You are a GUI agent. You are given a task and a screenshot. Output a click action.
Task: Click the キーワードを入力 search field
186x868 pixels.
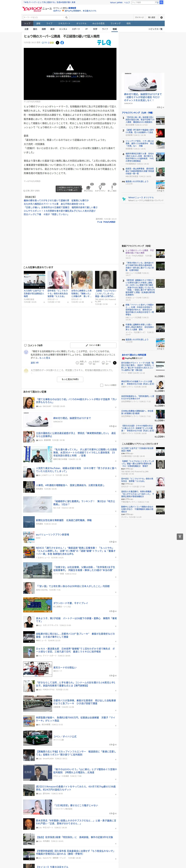44,18
